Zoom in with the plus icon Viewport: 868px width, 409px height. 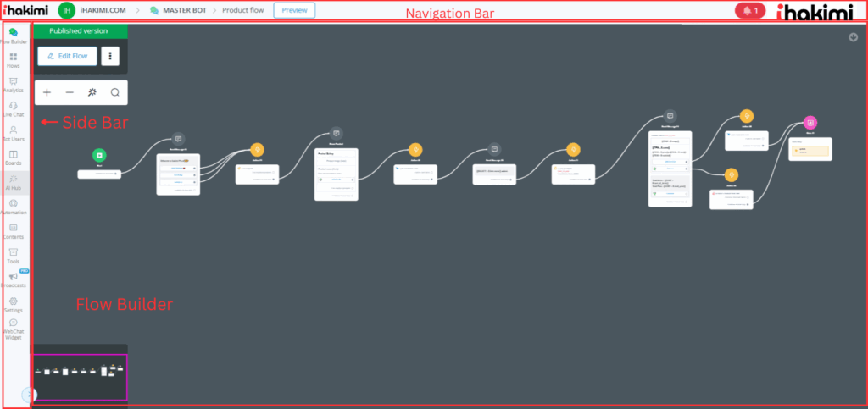(47, 92)
